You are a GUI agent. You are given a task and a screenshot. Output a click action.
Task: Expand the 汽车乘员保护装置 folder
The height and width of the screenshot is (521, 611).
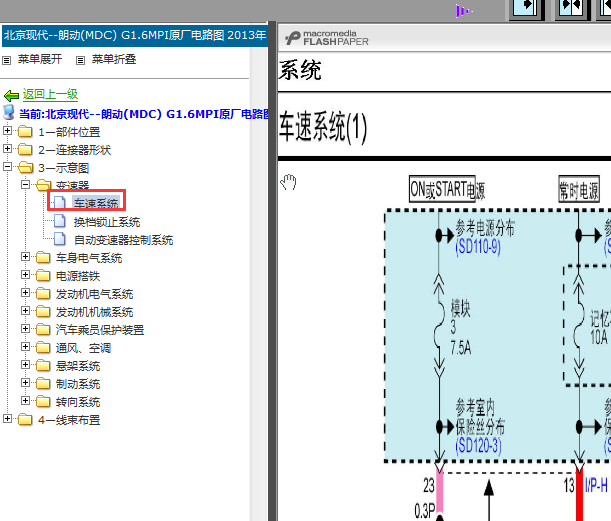pos(25,328)
